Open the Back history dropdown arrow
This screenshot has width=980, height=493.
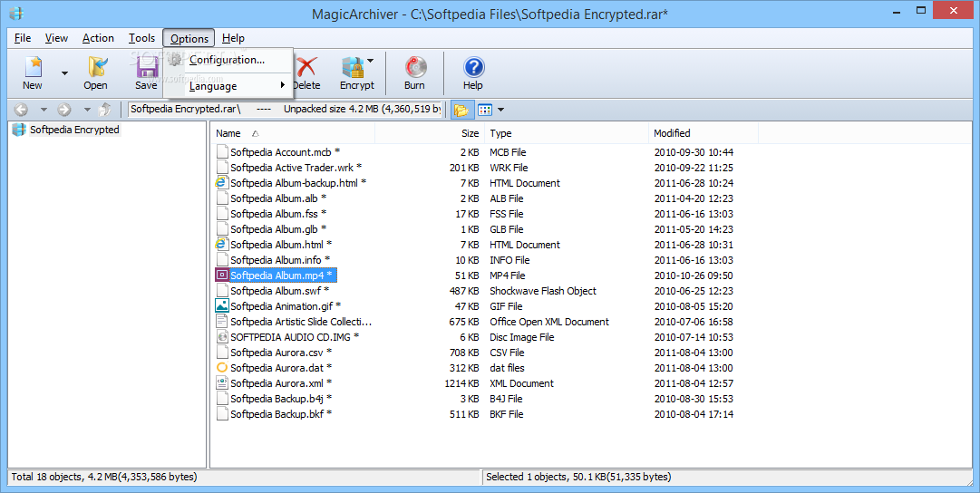pos(44,110)
